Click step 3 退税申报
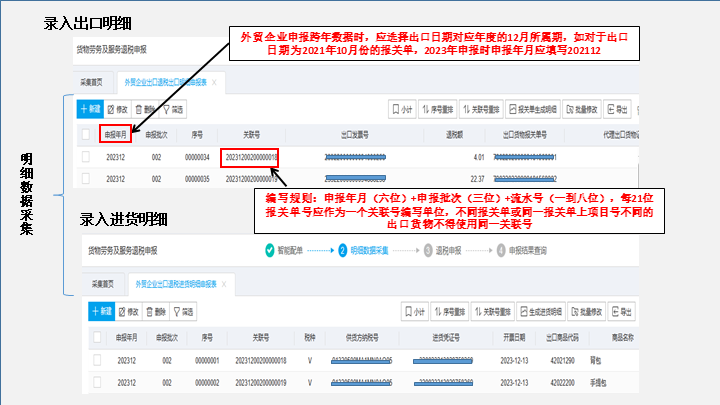 (x=442, y=250)
